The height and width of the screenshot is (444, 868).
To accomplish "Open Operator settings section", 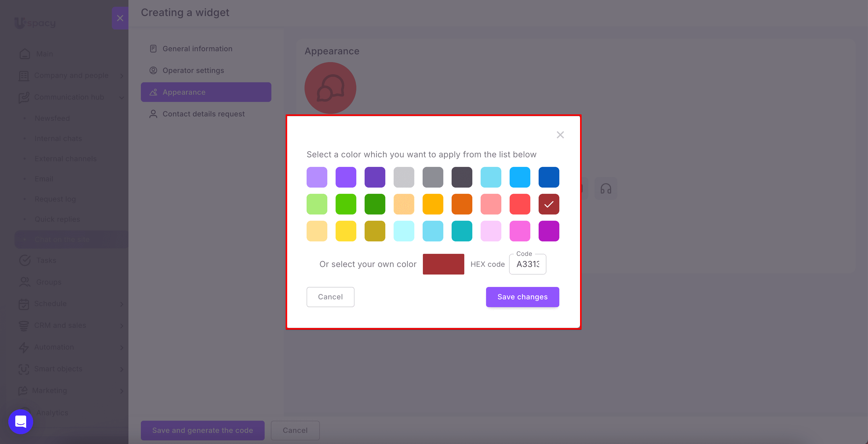I will pos(206,70).
